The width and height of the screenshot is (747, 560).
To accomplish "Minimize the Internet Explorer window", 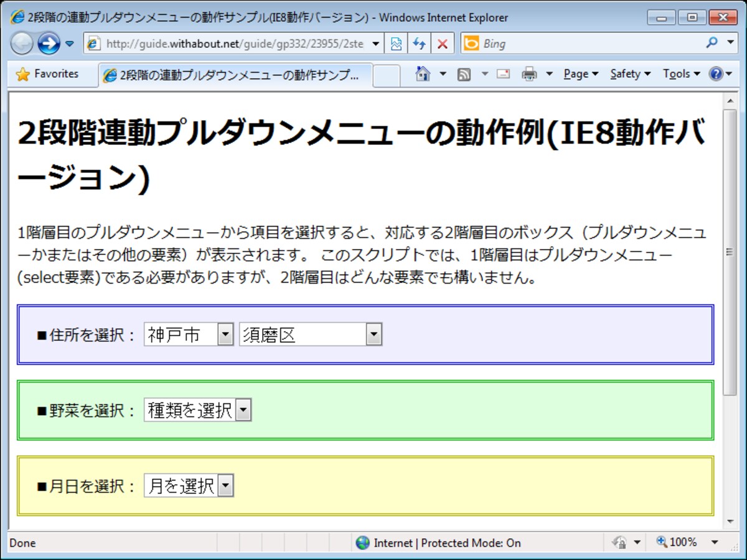I will 661,17.
